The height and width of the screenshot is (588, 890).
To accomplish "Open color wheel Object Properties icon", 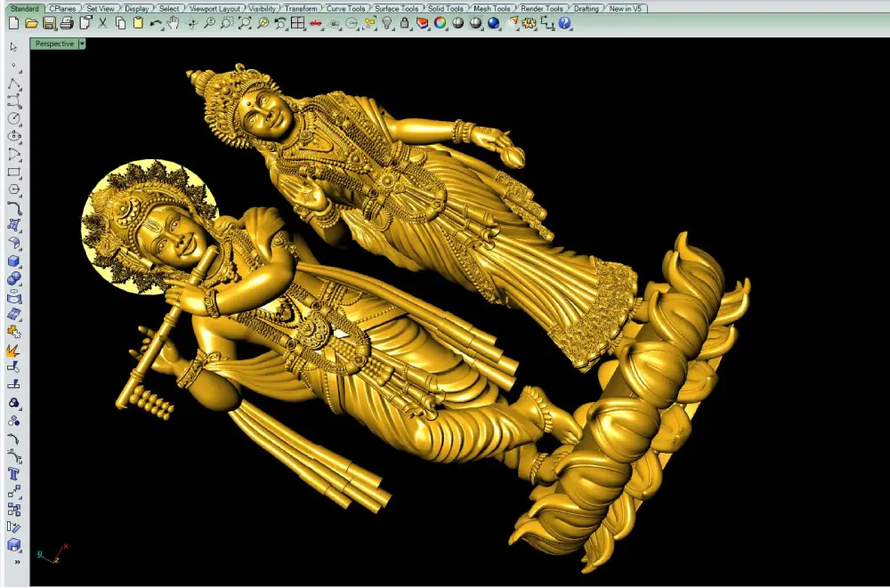I will [441, 23].
